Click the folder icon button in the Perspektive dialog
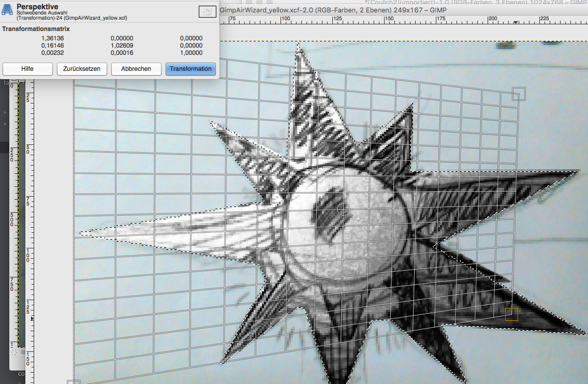 (208, 11)
